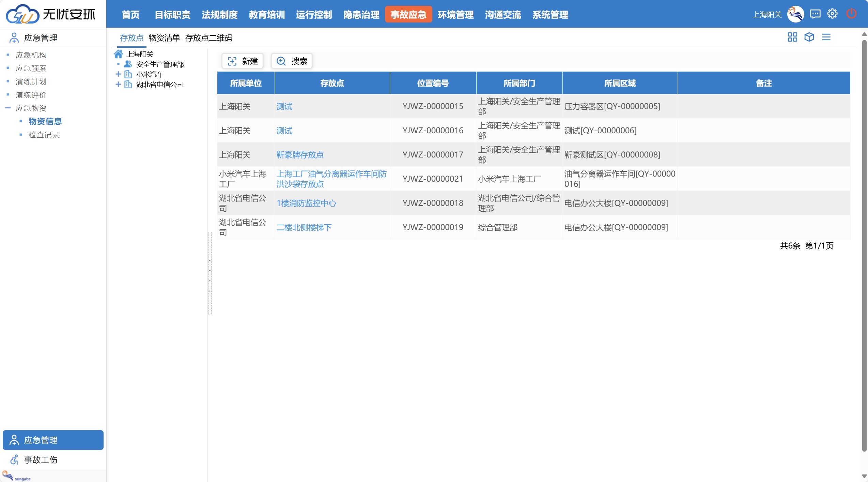This screenshot has width=868, height=482.
Task: Click the 无忧安环 cloud logo
Action: (51, 14)
